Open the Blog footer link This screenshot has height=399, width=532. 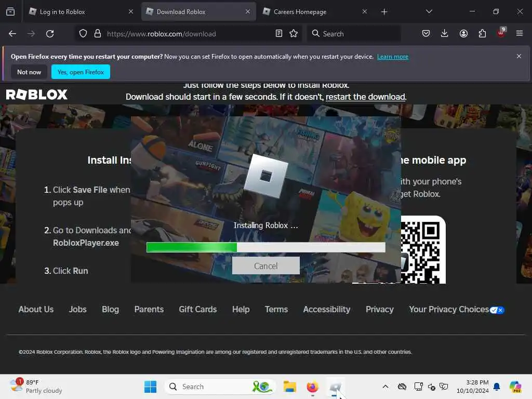(x=110, y=310)
